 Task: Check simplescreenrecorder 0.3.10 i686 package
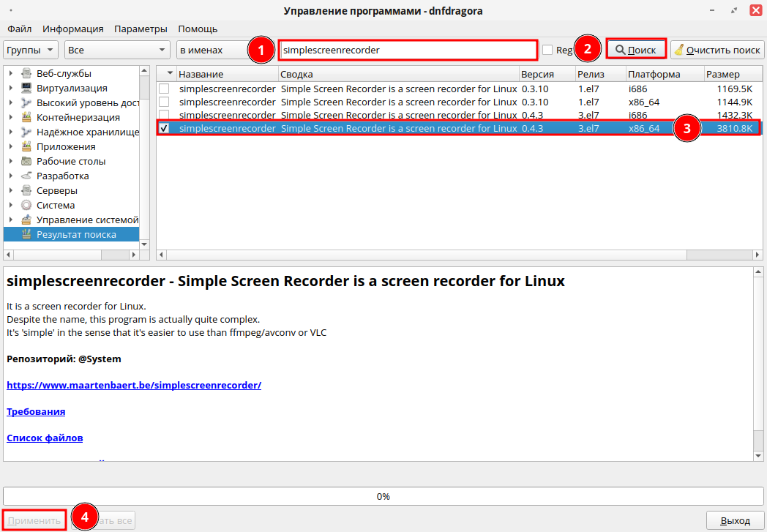(x=164, y=89)
